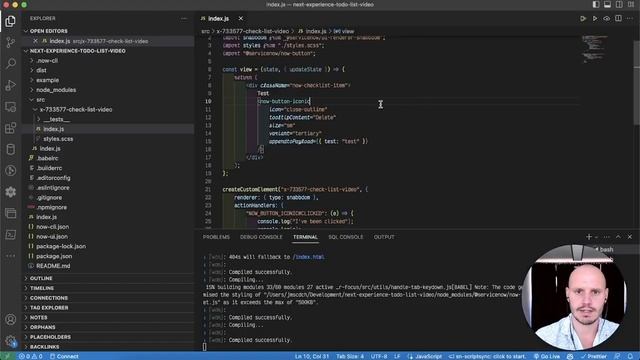Switch to the Problems tab
Viewport: 640px width, 360px height.
pos(216,237)
